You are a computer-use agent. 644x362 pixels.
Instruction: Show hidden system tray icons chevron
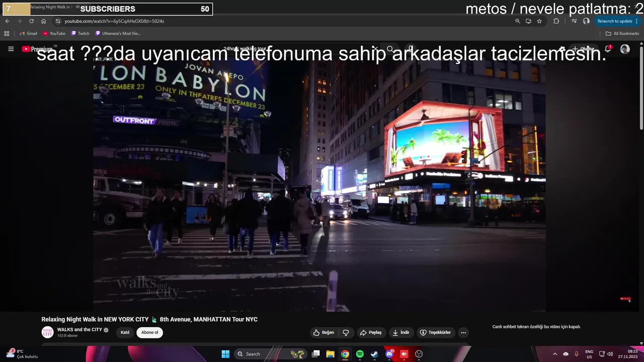(x=555, y=354)
